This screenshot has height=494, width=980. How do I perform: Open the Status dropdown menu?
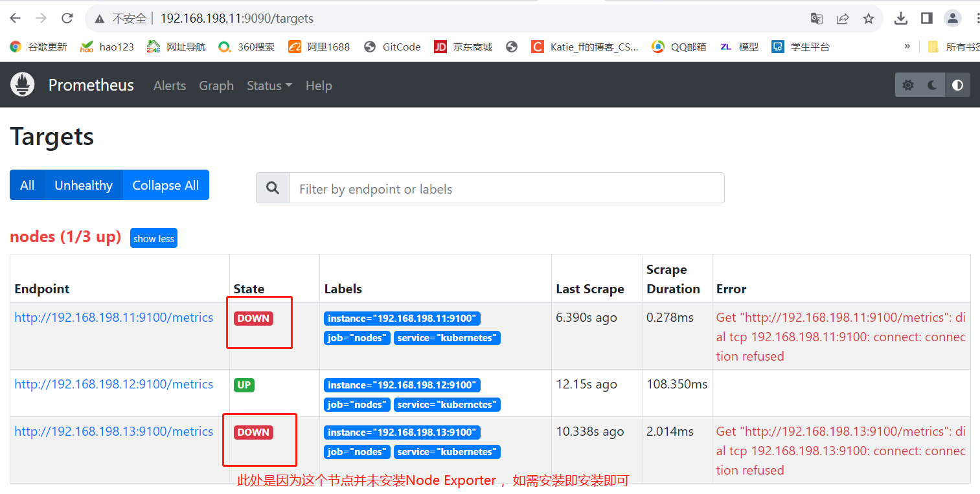click(269, 85)
